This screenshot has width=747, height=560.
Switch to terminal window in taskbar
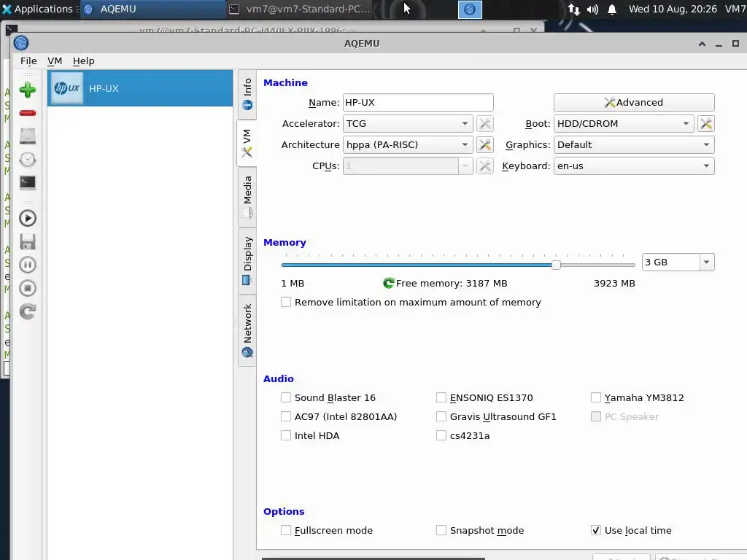coord(300,9)
